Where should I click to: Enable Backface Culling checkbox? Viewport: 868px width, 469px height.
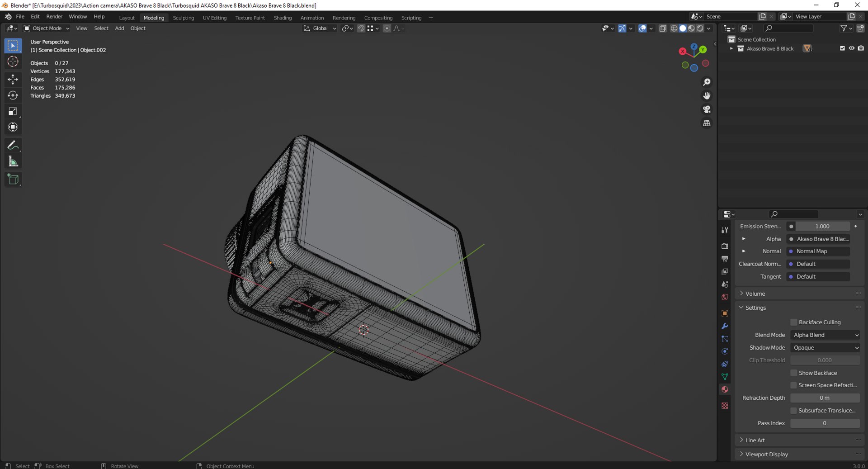point(793,322)
